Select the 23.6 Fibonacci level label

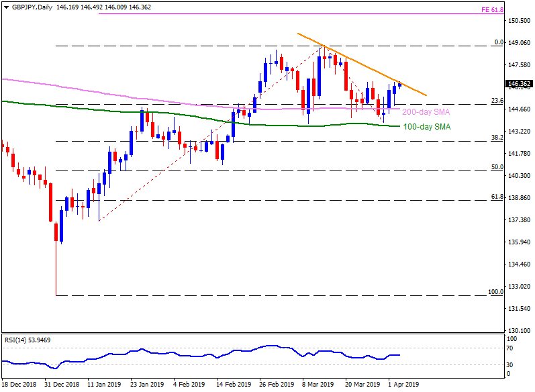(x=497, y=101)
